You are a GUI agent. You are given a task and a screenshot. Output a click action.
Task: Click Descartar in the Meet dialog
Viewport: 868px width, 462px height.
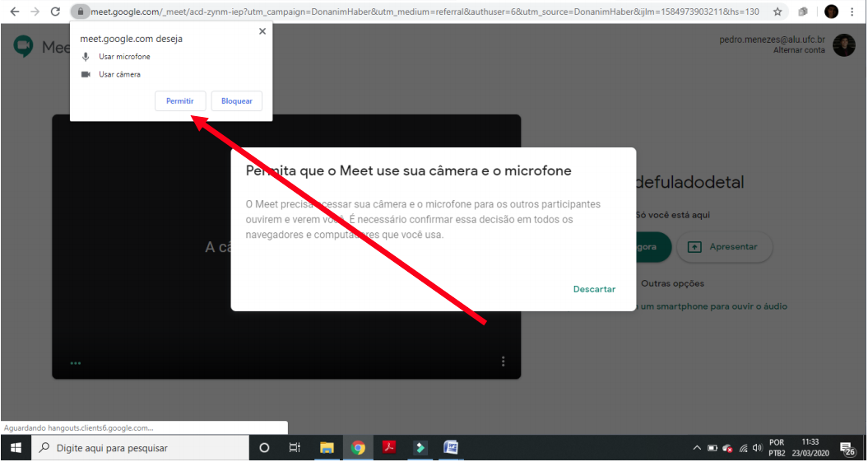[594, 289]
